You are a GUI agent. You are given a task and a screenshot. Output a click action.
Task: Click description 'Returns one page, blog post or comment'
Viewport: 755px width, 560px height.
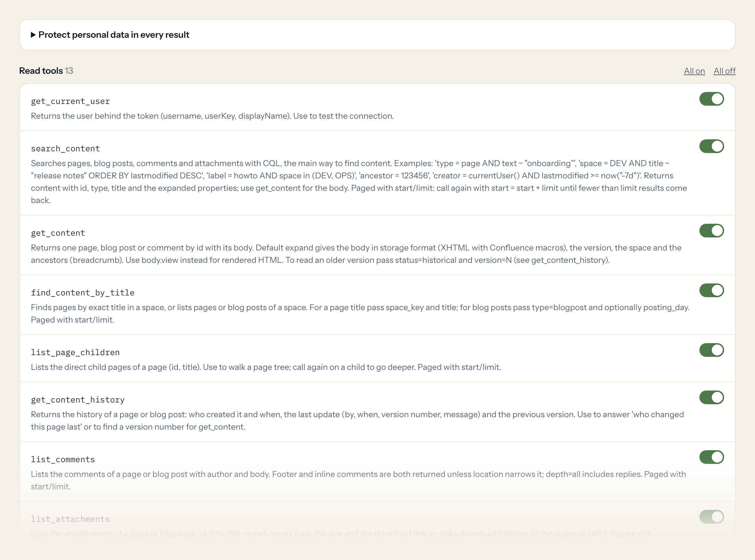[x=356, y=254]
